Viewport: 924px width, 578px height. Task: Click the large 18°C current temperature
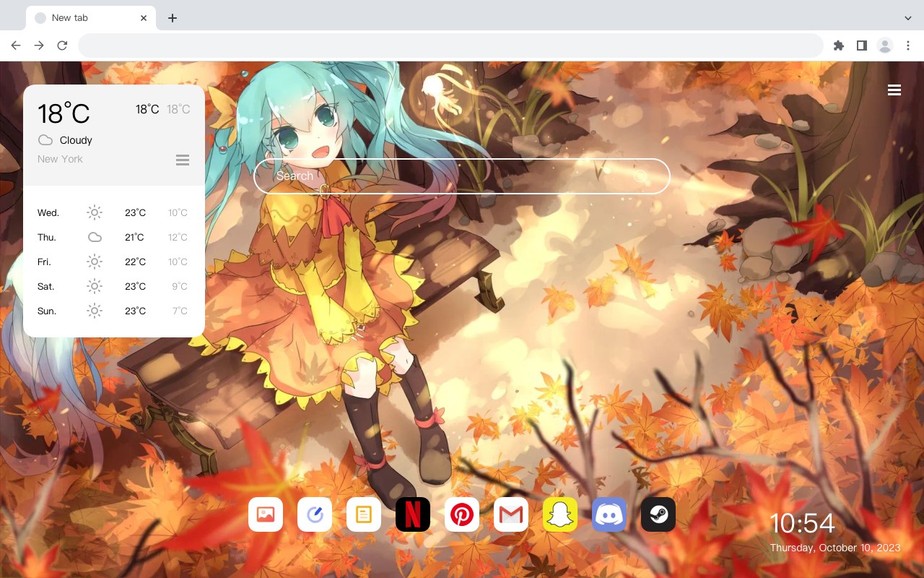click(64, 113)
